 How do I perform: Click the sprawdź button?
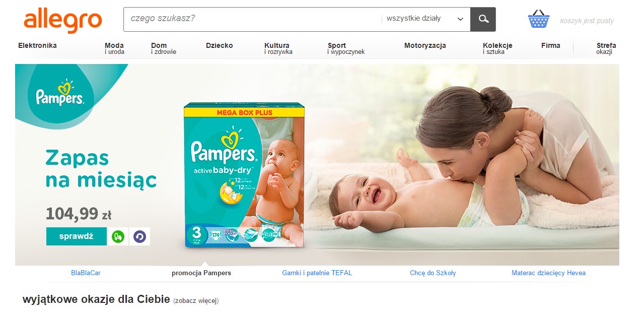point(77,236)
